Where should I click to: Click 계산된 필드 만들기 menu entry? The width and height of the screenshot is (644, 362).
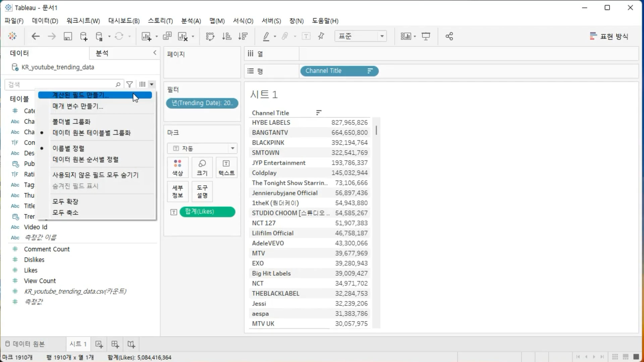pyautogui.click(x=80, y=95)
